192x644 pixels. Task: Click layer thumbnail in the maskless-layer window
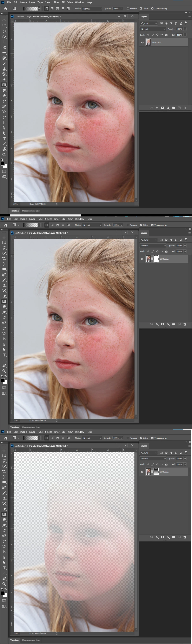(148, 42)
